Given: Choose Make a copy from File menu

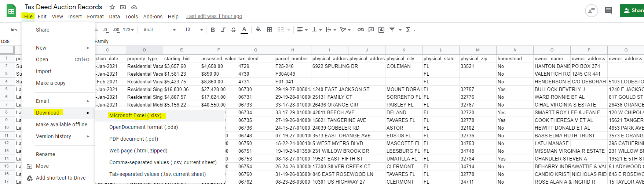Looking at the screenshot, I should [51, 83].
